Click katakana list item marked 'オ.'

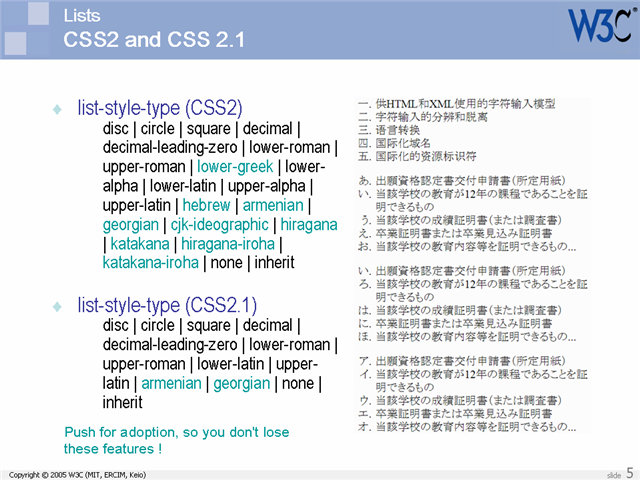click(467, 427)
